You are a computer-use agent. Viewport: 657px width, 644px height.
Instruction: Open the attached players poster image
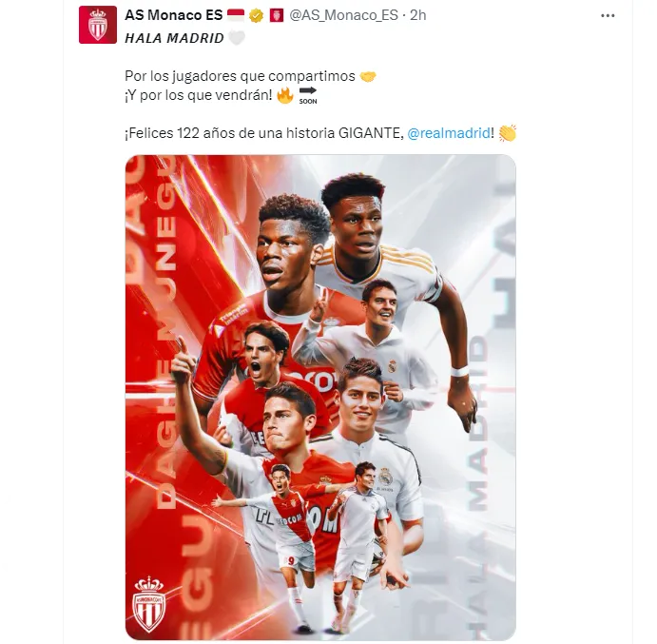pyautogui.click(x=320, y=398)
